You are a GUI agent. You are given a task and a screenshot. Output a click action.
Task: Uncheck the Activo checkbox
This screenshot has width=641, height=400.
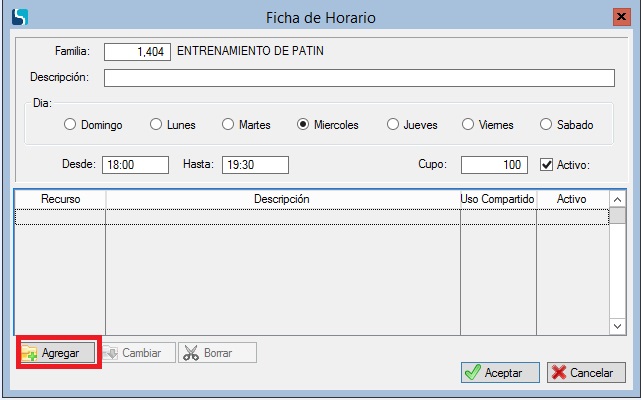tap(546, 164)
